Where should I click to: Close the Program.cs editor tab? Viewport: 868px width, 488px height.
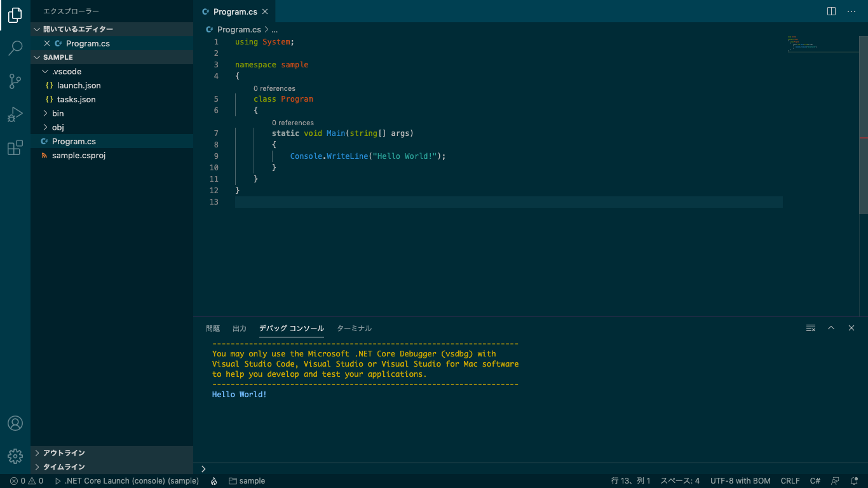pyautogui.click(x=265, y=11)
